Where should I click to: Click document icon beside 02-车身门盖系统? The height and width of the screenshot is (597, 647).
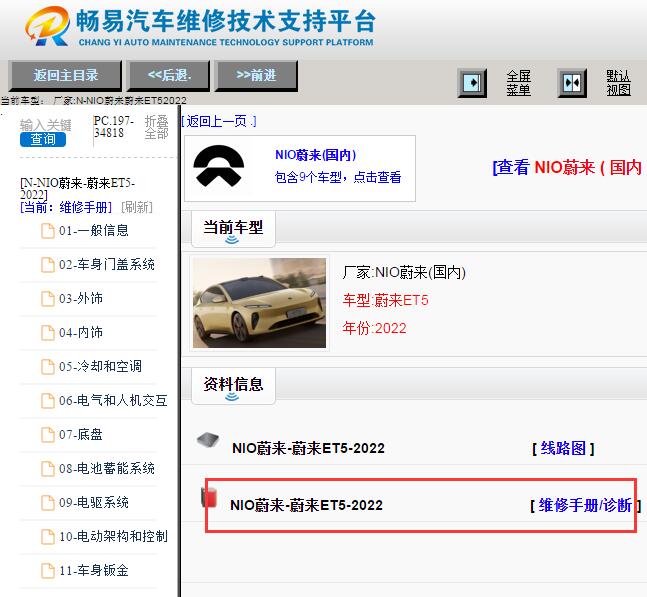click(47, 264)
